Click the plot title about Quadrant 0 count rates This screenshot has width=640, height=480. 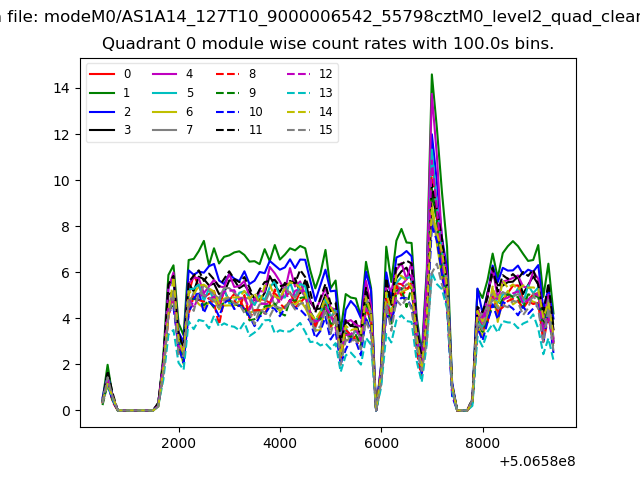[x=328, y=44]
